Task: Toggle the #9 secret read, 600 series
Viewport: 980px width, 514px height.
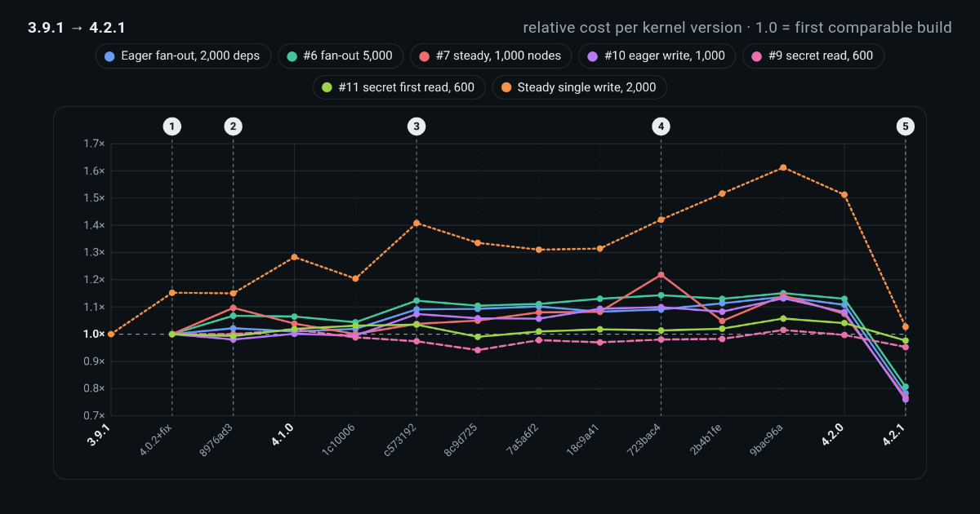Action: coord(813,56)
